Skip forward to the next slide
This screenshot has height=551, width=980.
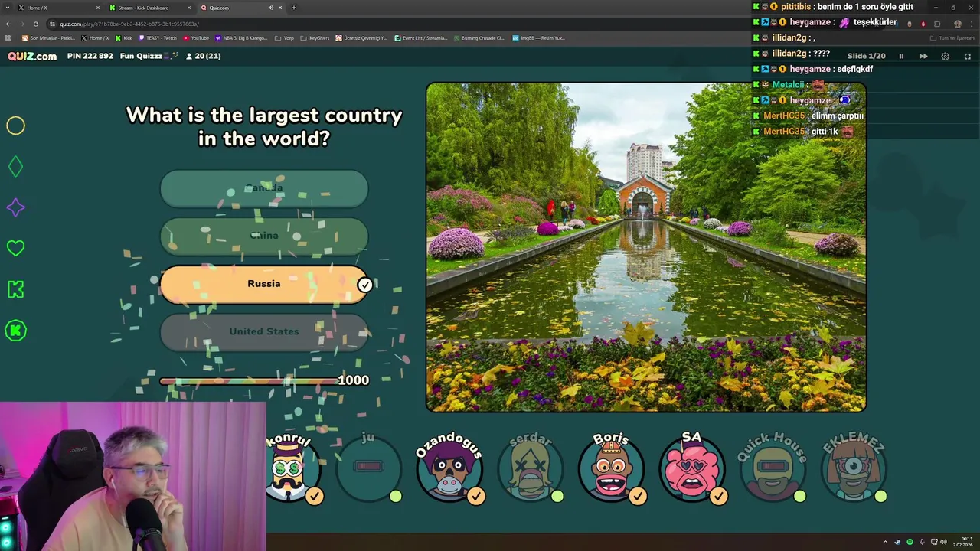tap(923, 56)
